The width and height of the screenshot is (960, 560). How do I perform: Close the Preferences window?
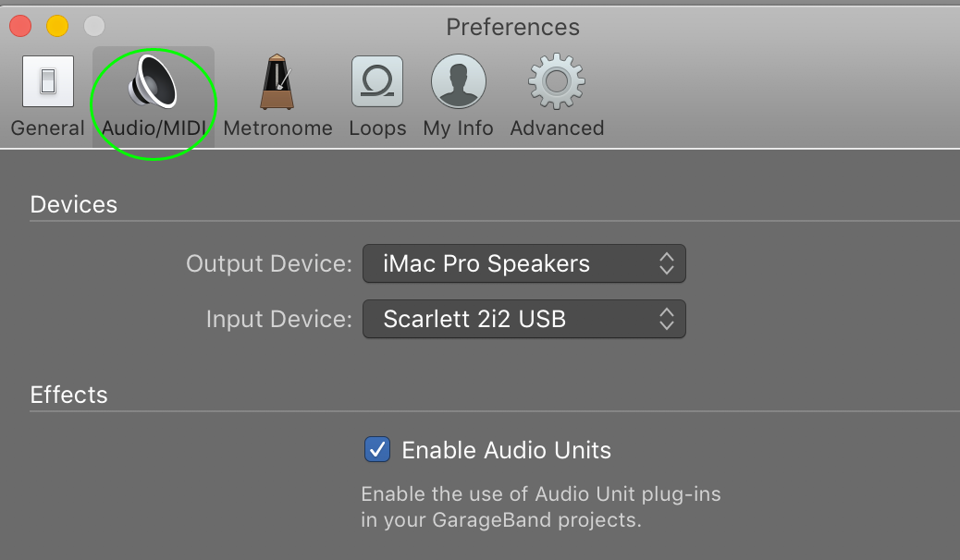pyautogui.click(x=20, y=26)
